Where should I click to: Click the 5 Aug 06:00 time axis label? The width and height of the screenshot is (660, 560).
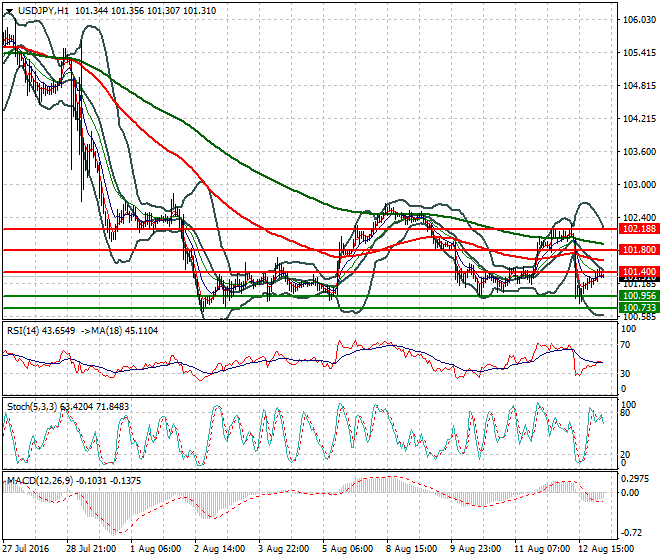tap(348, 550)
